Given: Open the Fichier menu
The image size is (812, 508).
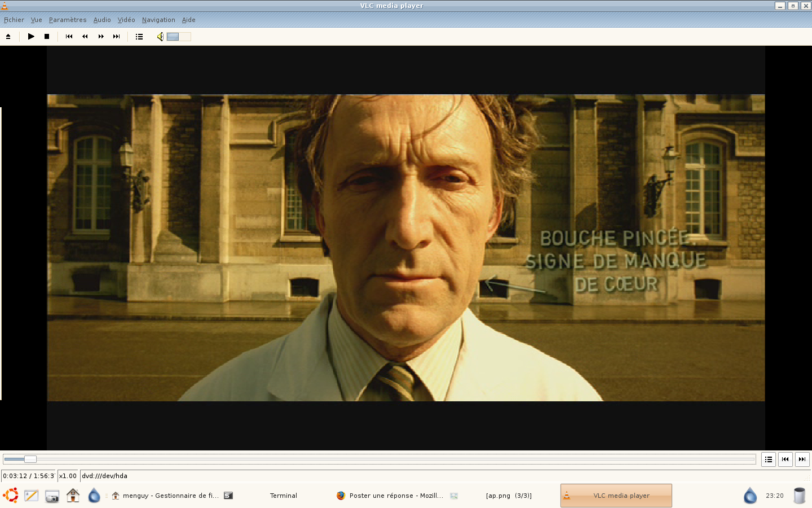Looking at the screenshot, I should point(14,20).
